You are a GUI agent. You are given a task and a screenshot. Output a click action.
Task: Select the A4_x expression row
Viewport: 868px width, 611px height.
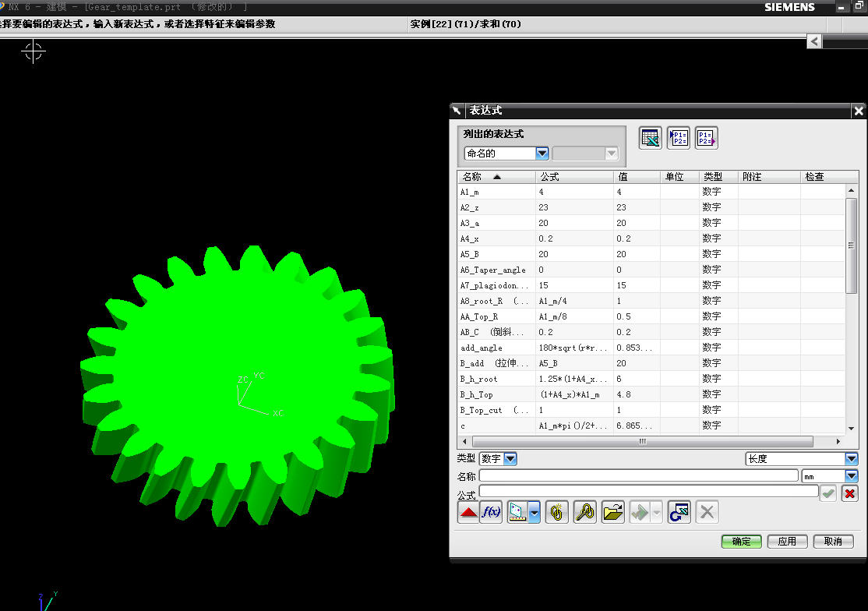point(651,238)
